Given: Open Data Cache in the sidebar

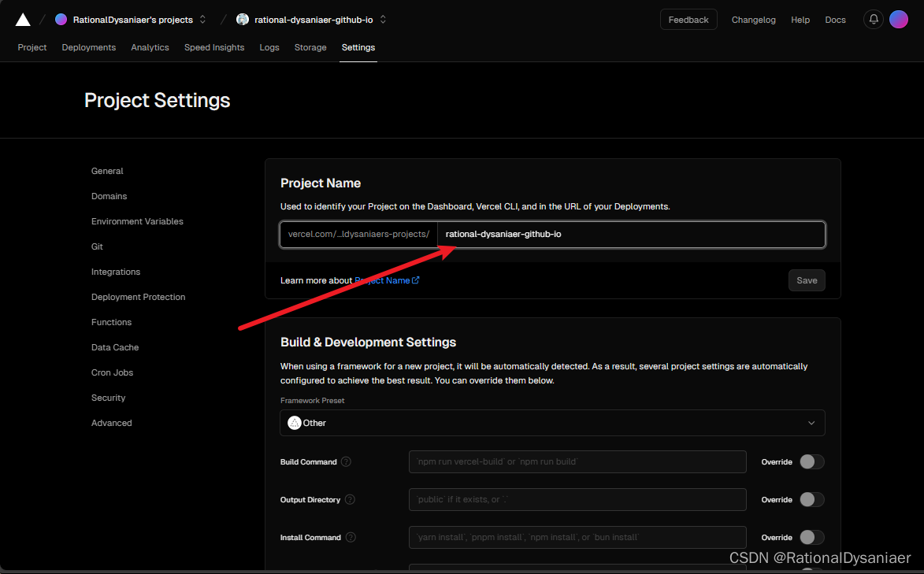Looking at the screenshot, I should point(115,348).
